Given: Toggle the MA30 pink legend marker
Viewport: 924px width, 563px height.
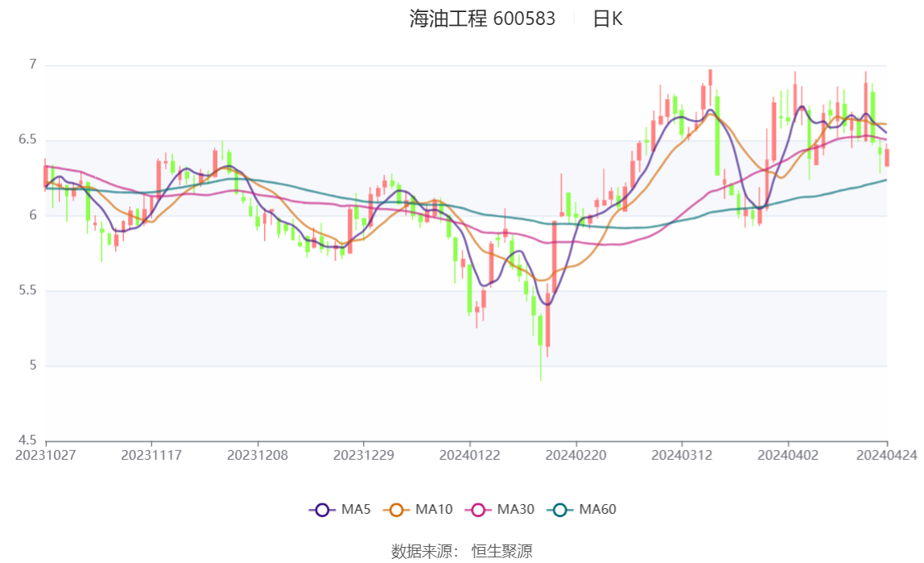Looking at the screenshot, I should coord(478,510).
